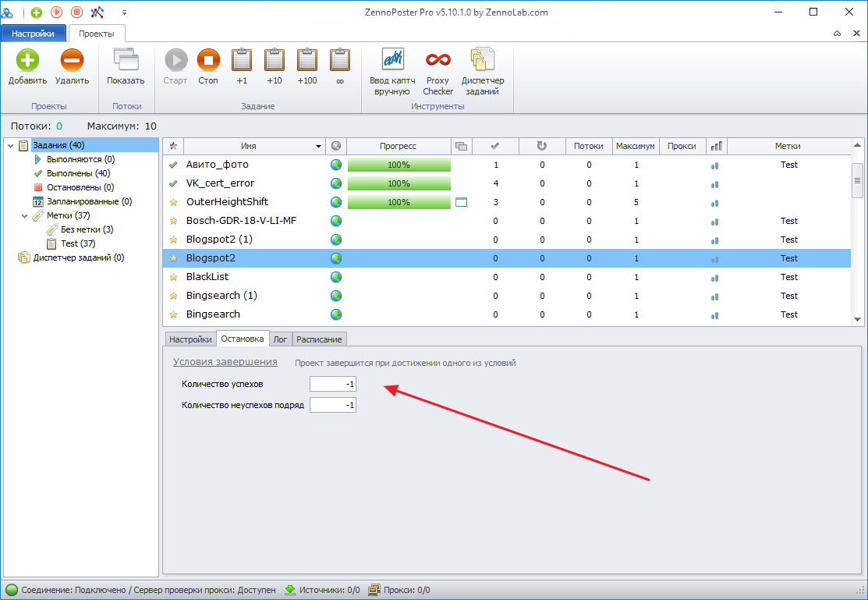This screenshot has height=600, width=868.
Task: Sort by window icon column header
Action: click(461, 146)
